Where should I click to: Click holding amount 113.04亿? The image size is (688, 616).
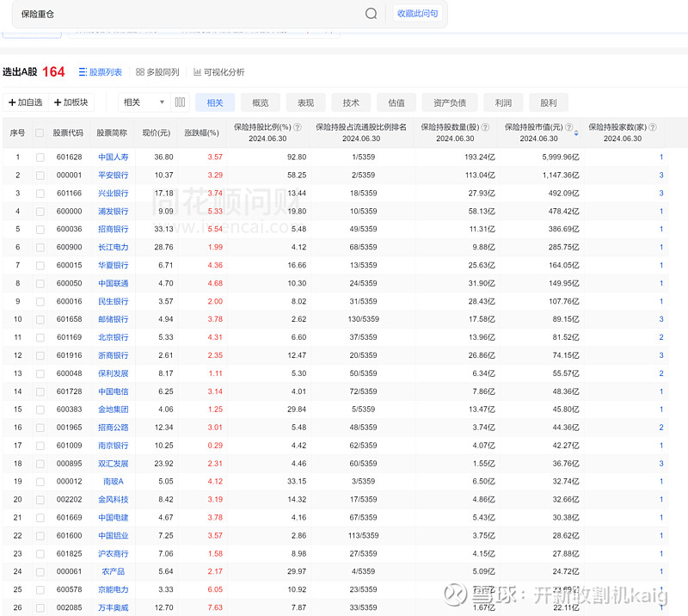pos(480,176)
